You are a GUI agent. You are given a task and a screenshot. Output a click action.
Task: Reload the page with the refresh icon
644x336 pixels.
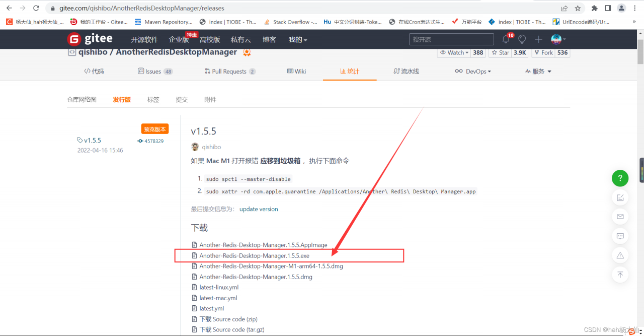point(36,8)
